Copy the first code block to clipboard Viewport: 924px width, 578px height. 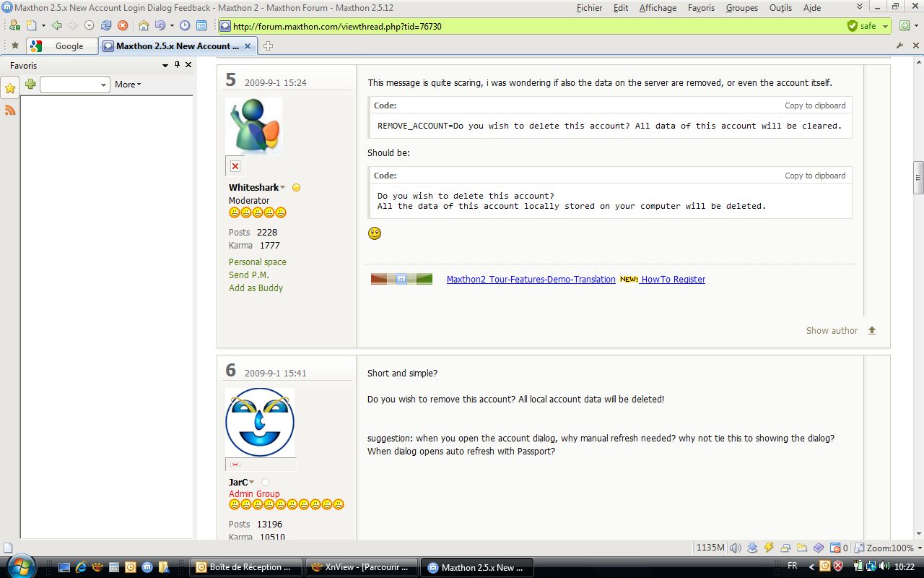point(815,105)
